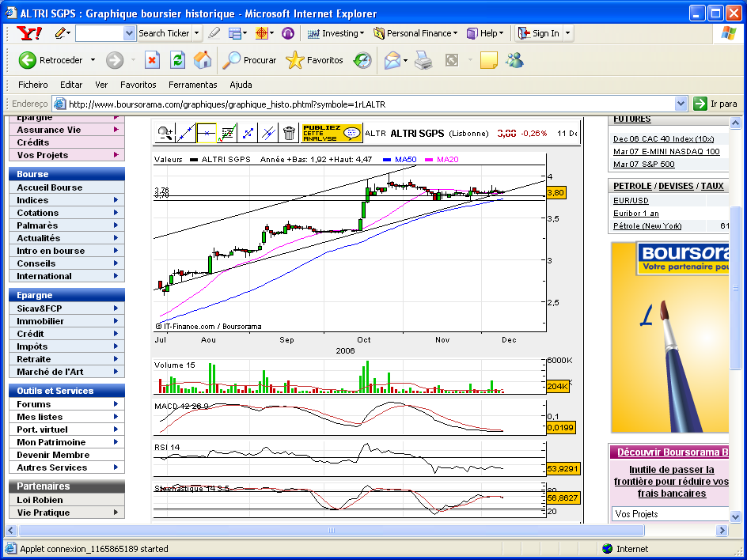
Task: Select the horizontal line drawing tool
Action: [x=207, y=133]
